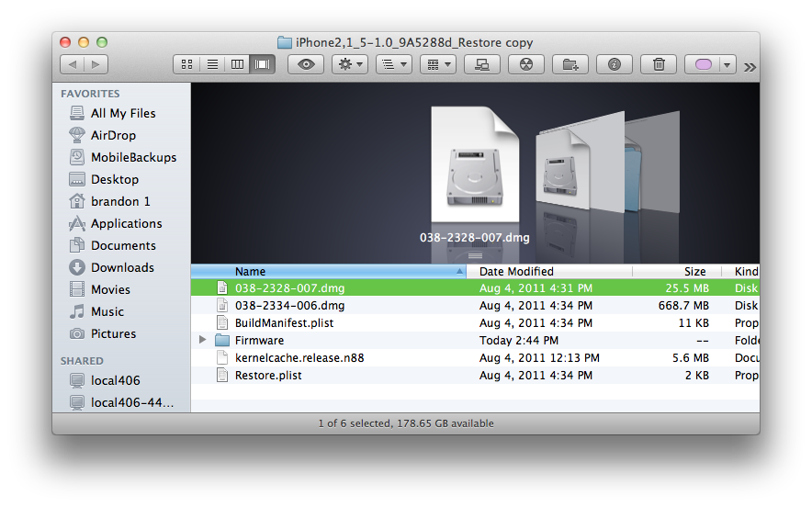Select the Firmware folder row
Image resolution: width=812 pixels, height=507 pixels.
pos(475,340)
